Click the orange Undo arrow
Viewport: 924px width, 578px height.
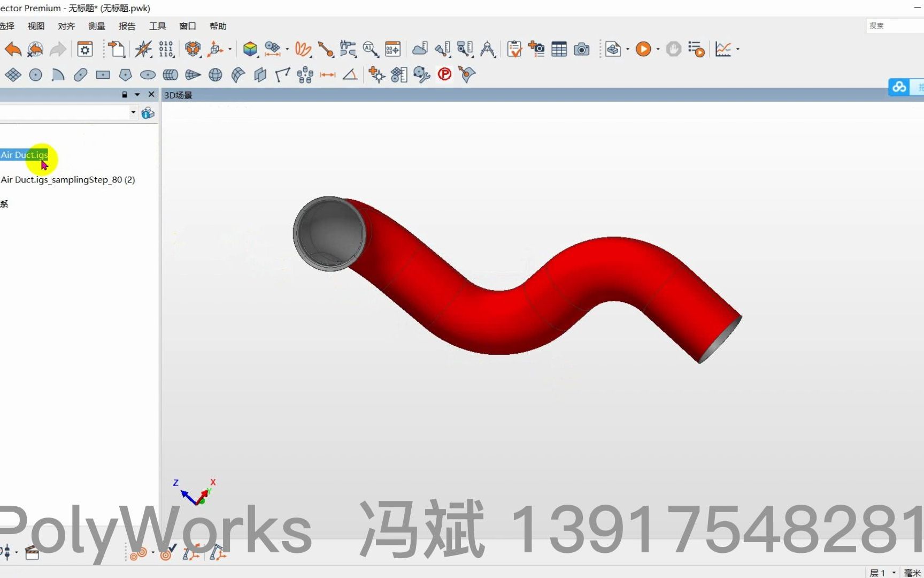[13, 49]
